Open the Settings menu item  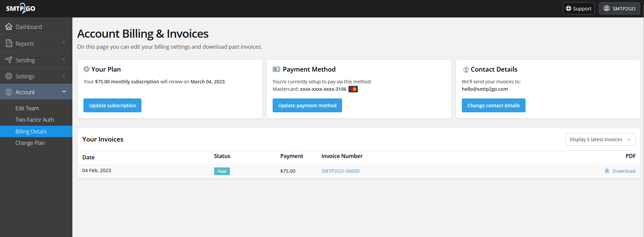point(36,76)
